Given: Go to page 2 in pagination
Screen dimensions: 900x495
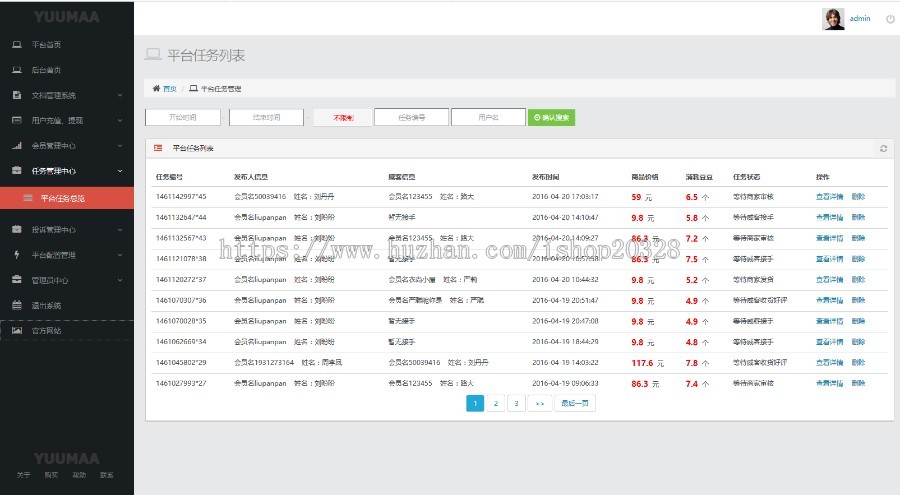Looking at the screenshot, I should [496, 403].
